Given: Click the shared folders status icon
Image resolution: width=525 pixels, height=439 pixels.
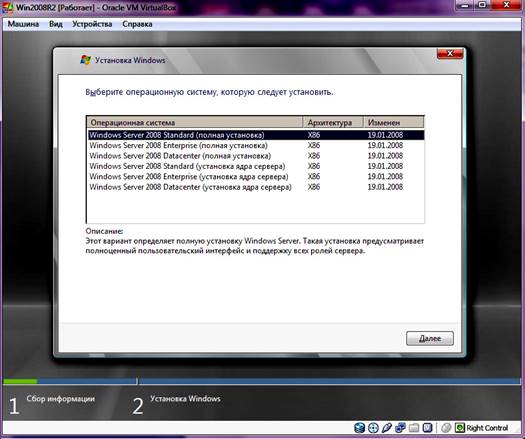Looking at the screenshot, I should tap(414, 428).
